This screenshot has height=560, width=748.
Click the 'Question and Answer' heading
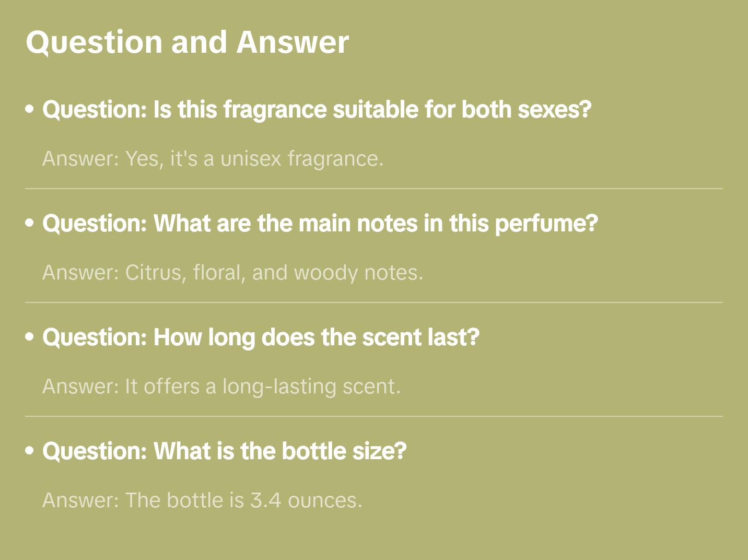pos(187,42)
